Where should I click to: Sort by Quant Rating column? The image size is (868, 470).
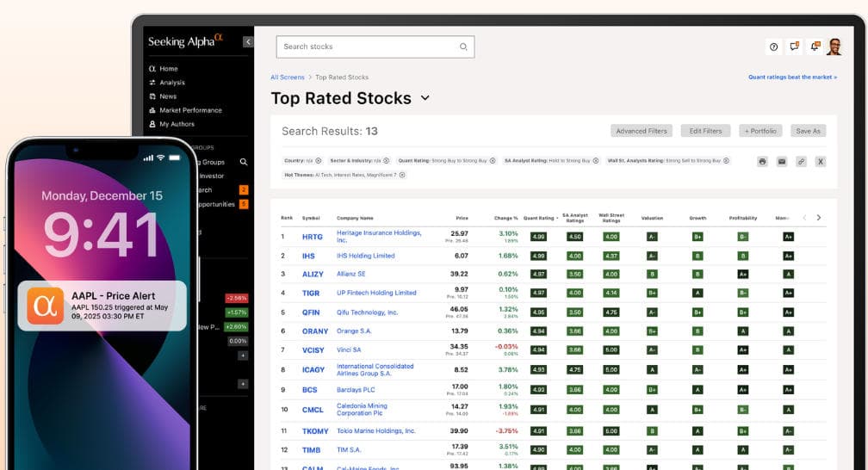[541, 218]
